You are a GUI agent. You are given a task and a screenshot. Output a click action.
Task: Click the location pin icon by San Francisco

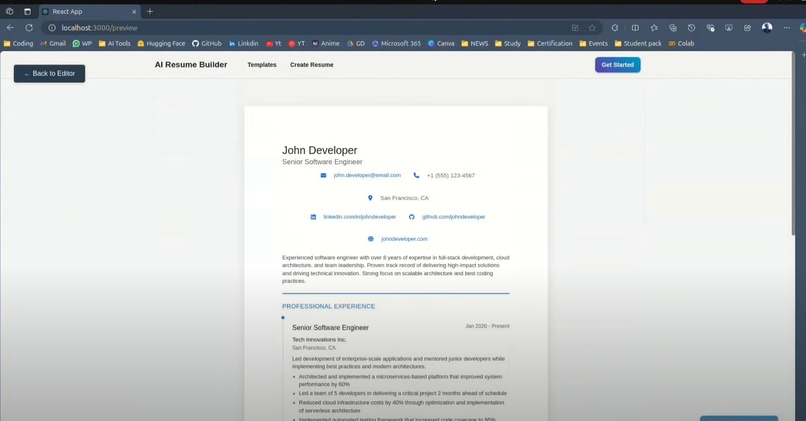[370, 198]
